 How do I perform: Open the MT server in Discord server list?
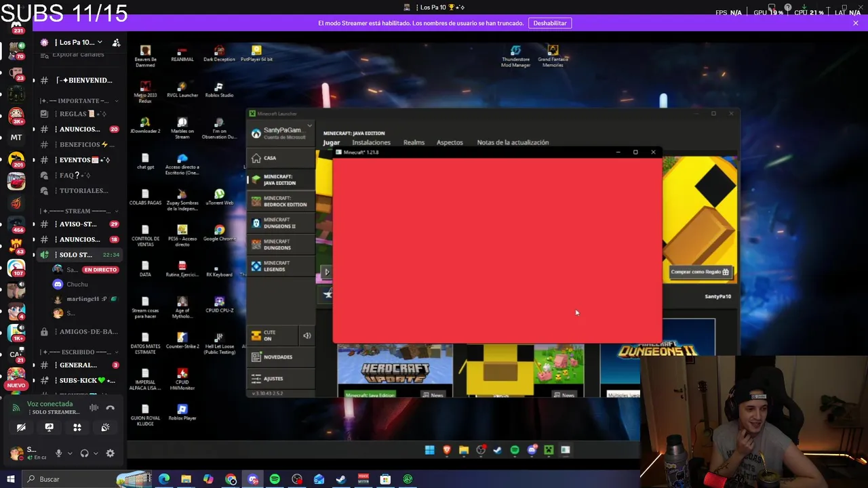click(x=16, y=137)
